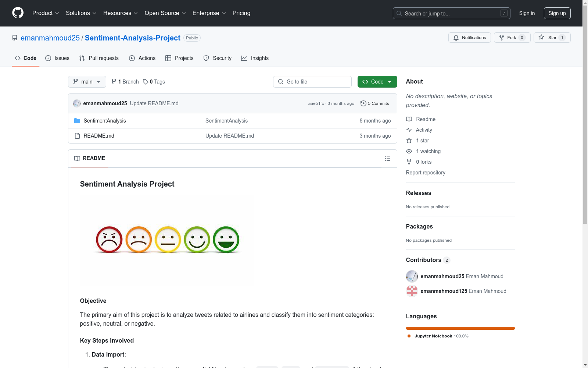The width and height of the screenshot is (588, 368).
Task: Fork this repository
Action: [x=512, y=38]
